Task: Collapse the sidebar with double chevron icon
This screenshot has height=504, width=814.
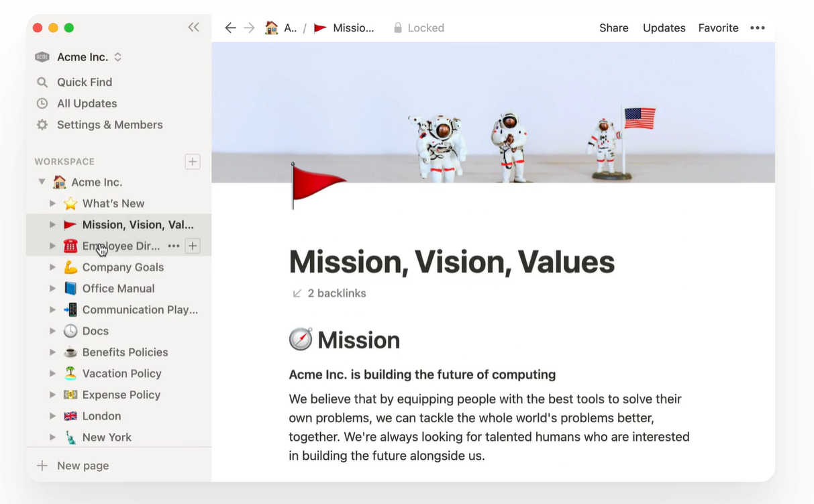Action: [193, 28]
